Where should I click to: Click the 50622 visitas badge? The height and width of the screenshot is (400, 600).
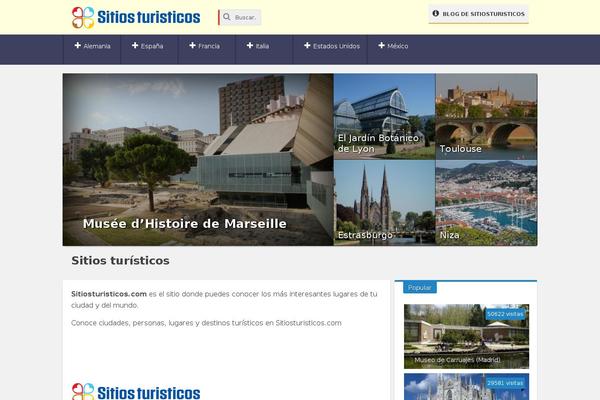click(505, 314)
